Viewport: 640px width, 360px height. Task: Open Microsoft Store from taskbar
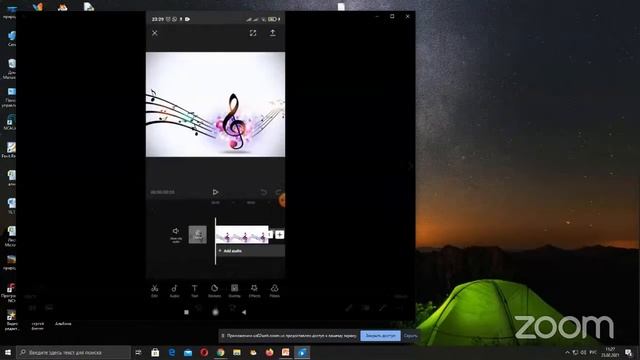click(155, 352)
